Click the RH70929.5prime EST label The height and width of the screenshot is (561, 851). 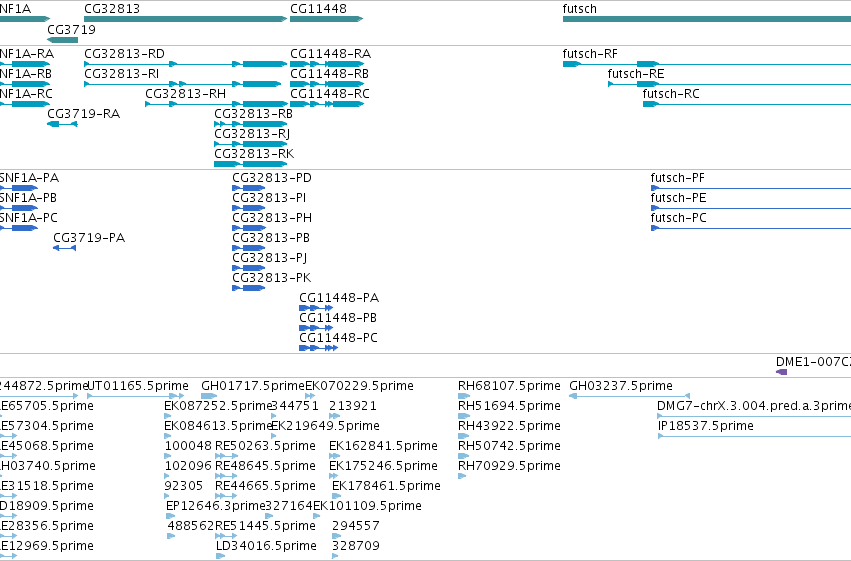pyautogui.click(x=509, y=466)
